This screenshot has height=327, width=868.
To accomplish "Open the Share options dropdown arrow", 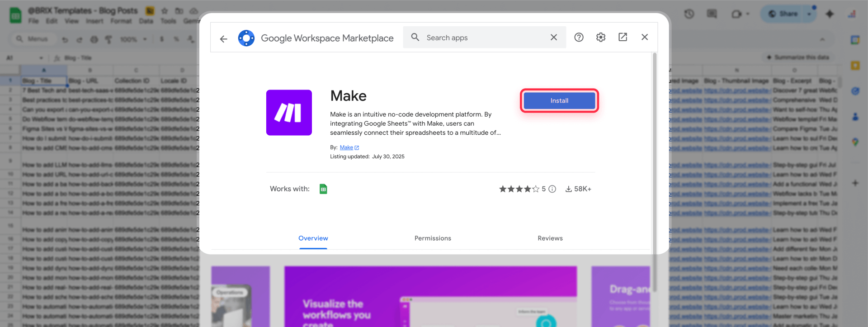I will [809, 14].
